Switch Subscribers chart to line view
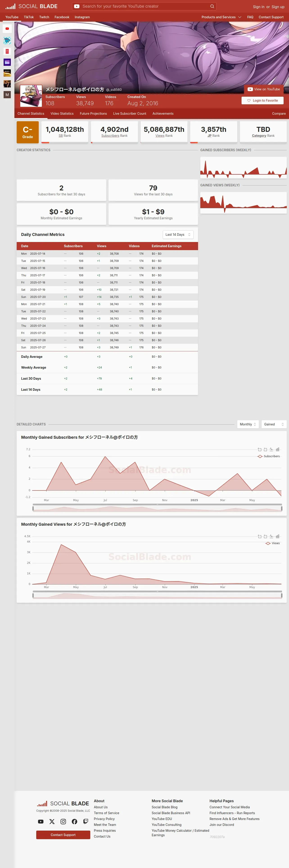Image resolution: width=289 pixels, height=868 pixels. 271,450
